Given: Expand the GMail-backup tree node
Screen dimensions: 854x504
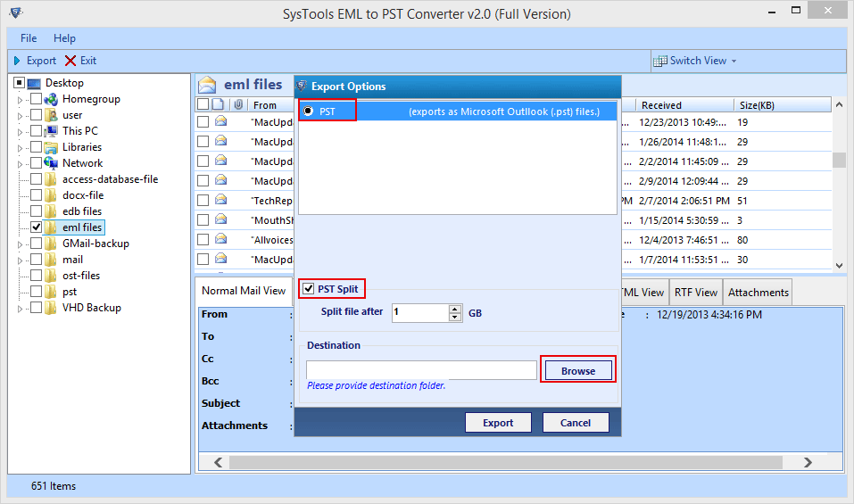Looking at the screenshot, I should pyautogui.click(x=21, y=244).
